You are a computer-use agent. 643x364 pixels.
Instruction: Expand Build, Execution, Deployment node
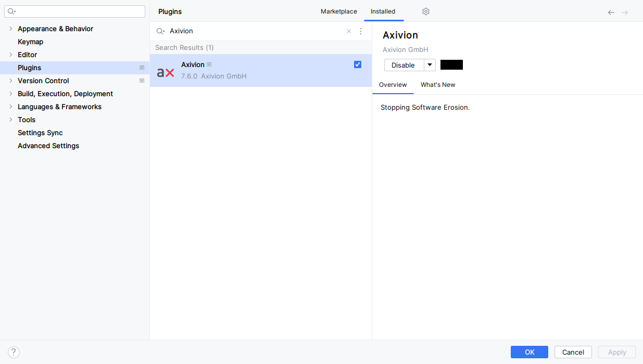click(x=10, y=94)
